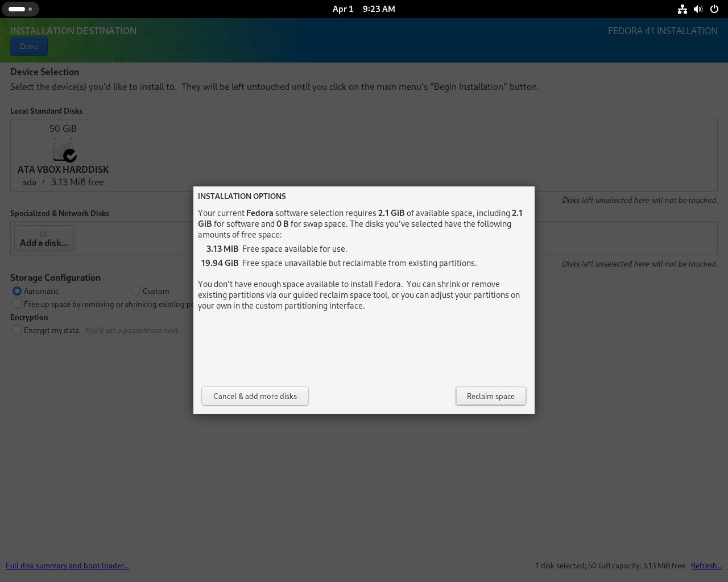
Task: Click the Device Selection heading
Action: pyautogui.click(x=44, y=72)
